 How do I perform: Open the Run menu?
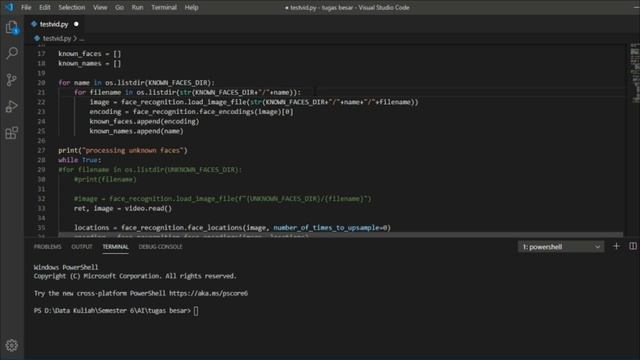coord(138,7)
